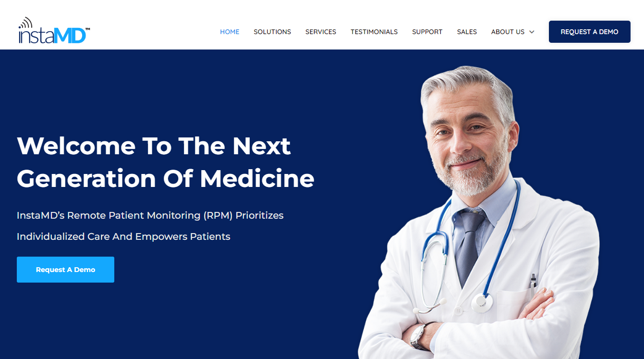
Task: Select TESTIMONIALS in the navigation bar
Action: 374,32
